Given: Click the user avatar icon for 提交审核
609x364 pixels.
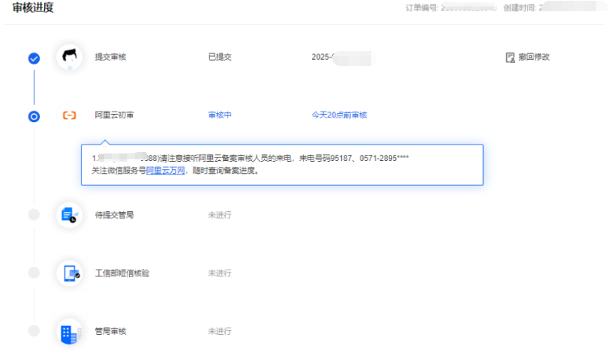Looking at the screenshot, I should [70, 57].
